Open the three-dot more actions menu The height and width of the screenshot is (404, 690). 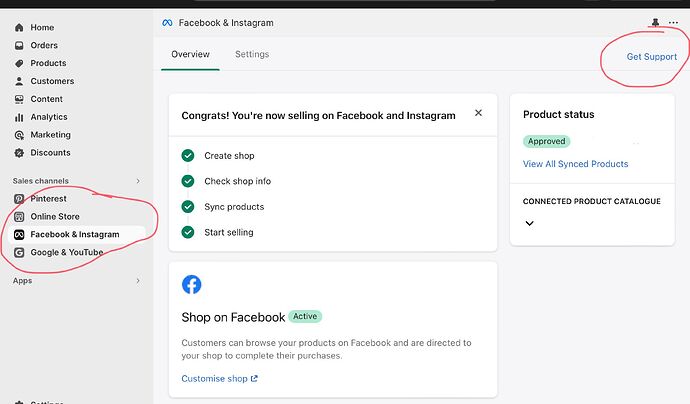[673, 22]
